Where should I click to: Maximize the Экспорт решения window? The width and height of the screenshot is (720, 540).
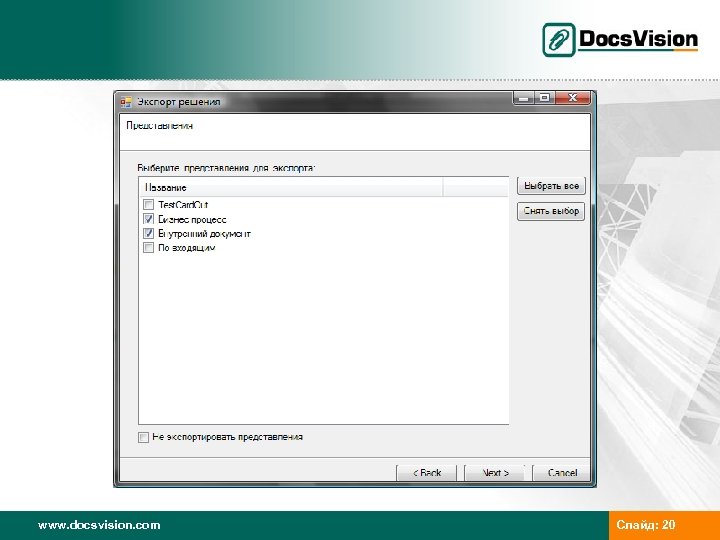pos(545,98)
